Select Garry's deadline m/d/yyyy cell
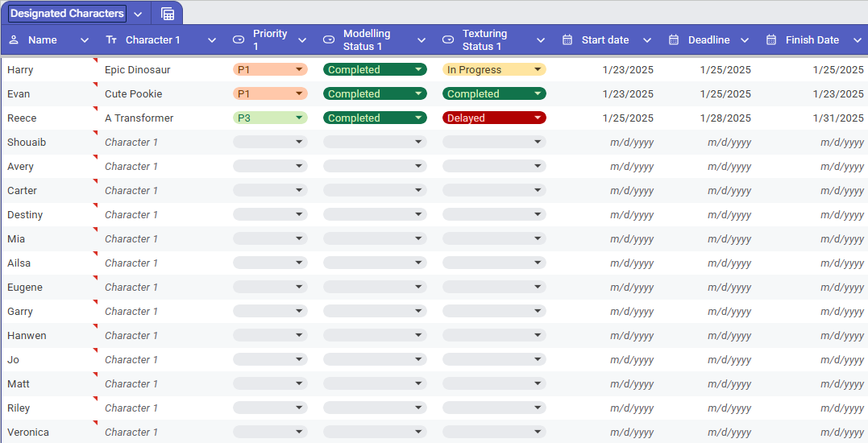This screenshot has width=868, height=443. [709, 312]
